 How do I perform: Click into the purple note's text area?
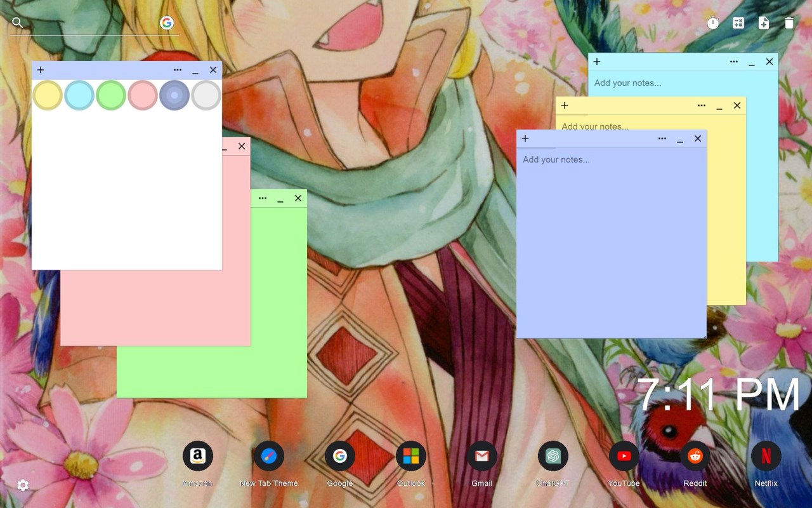(x=612, y=243)
